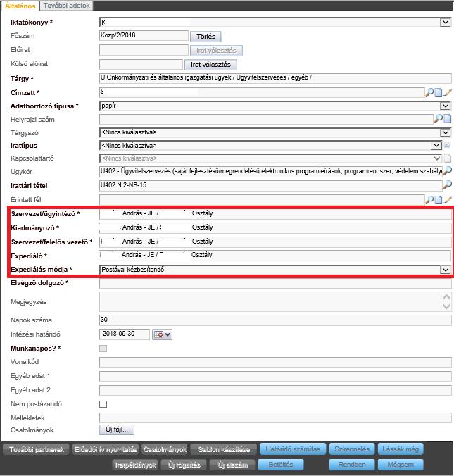Click the document icon next to Kapcsolattartó
454x476 pixels.
click(448, 158)
